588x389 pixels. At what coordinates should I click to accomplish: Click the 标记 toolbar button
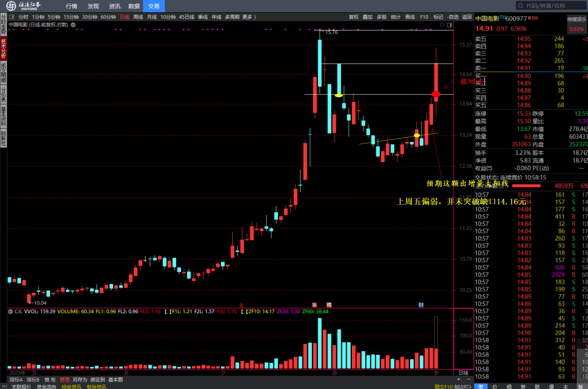[x=438, y=17]
